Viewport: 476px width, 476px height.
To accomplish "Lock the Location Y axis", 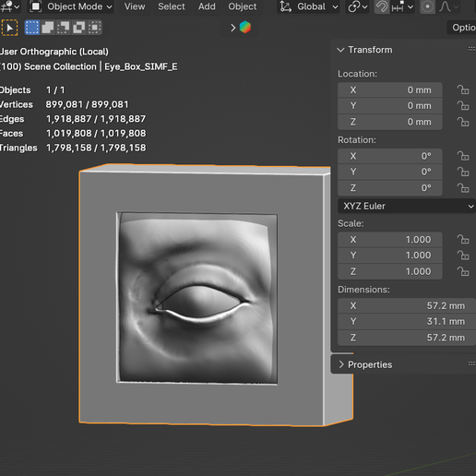I will pyautogui.click(x=463, y=106).
